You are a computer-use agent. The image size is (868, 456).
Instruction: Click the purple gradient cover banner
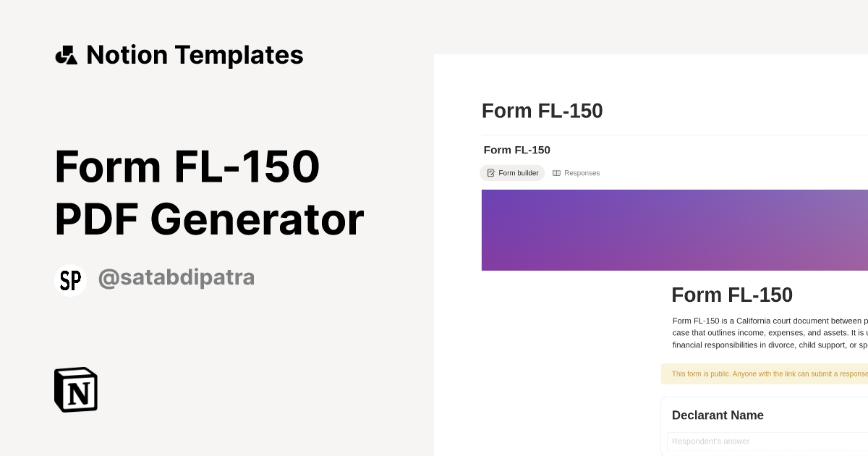coord(674,230)
